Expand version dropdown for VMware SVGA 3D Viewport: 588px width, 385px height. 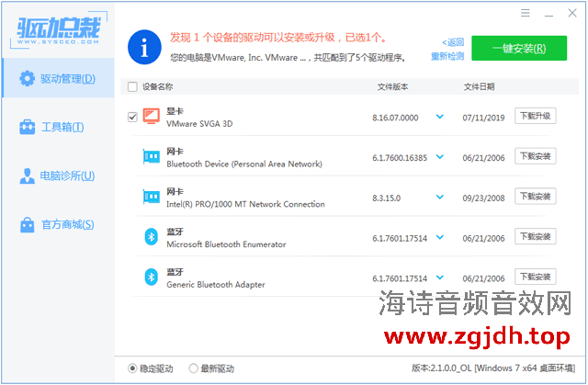point(440,117)
